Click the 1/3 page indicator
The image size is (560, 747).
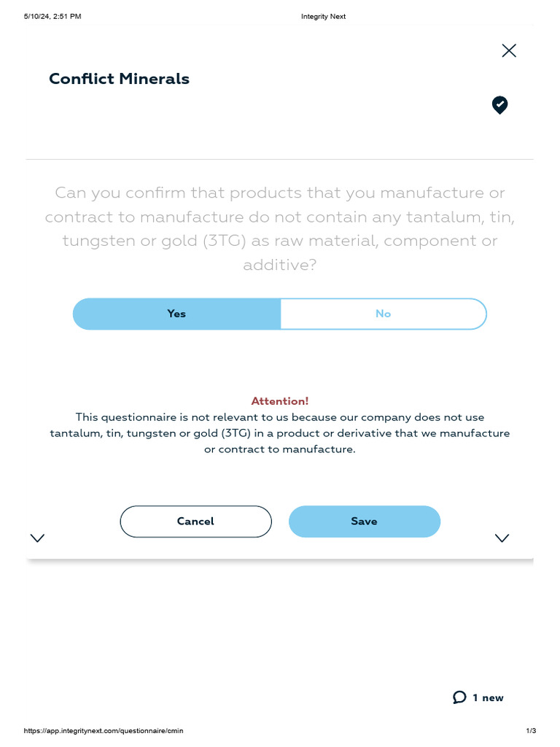531,731
